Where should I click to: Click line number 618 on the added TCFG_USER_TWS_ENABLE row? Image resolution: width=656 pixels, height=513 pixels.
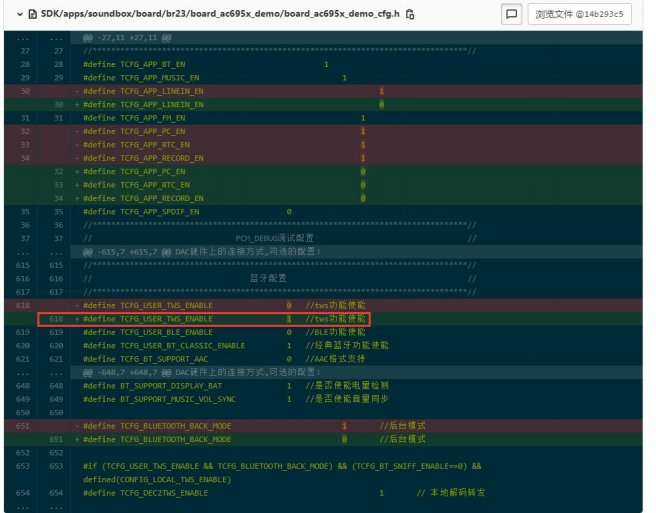[56, 319]
